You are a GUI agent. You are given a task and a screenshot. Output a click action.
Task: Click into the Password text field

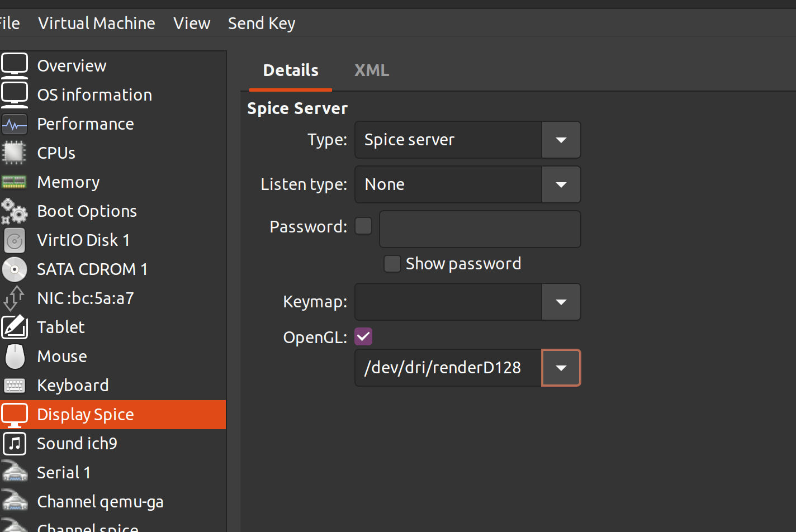[x=480, y=229]
